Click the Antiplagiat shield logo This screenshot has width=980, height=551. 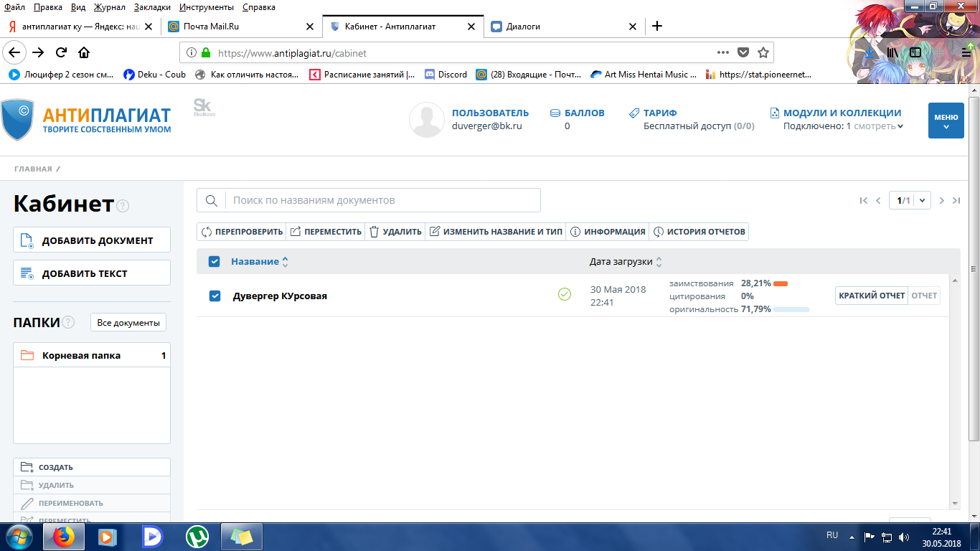pos(17,119)
